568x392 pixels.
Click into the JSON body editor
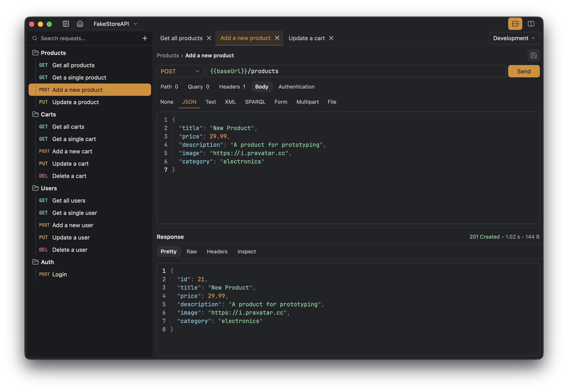point(348,168)
